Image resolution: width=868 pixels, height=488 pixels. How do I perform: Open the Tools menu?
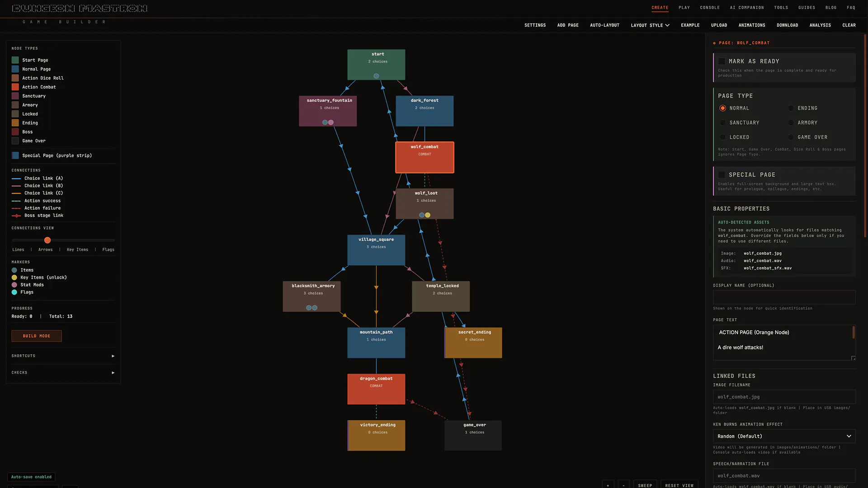781,8
